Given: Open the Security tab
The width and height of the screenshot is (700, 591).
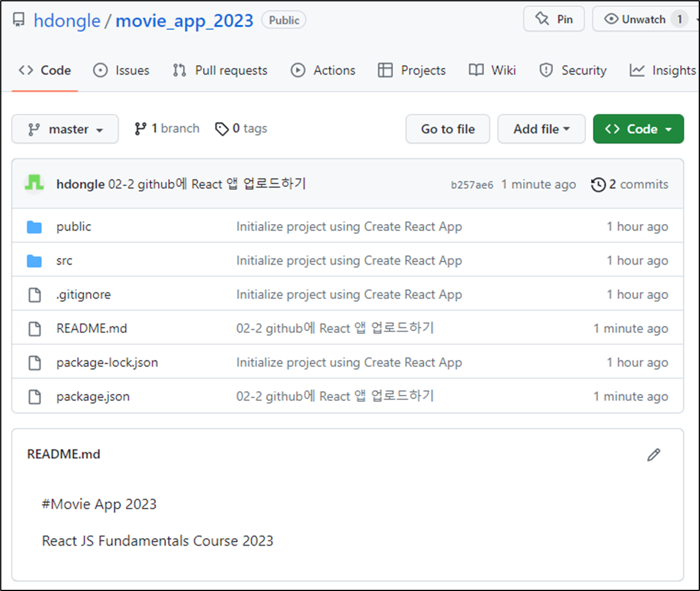Looking at the screenshot, I should tap(573, 71).
